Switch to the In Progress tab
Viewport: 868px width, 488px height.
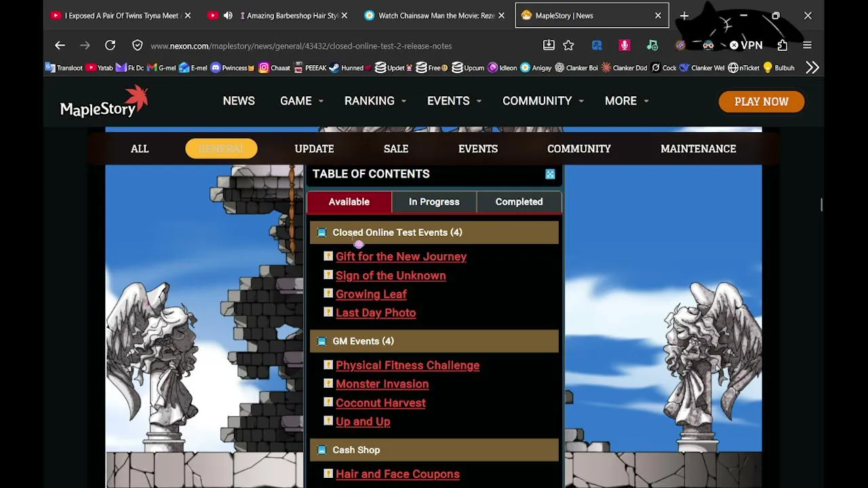pos(434,202)
